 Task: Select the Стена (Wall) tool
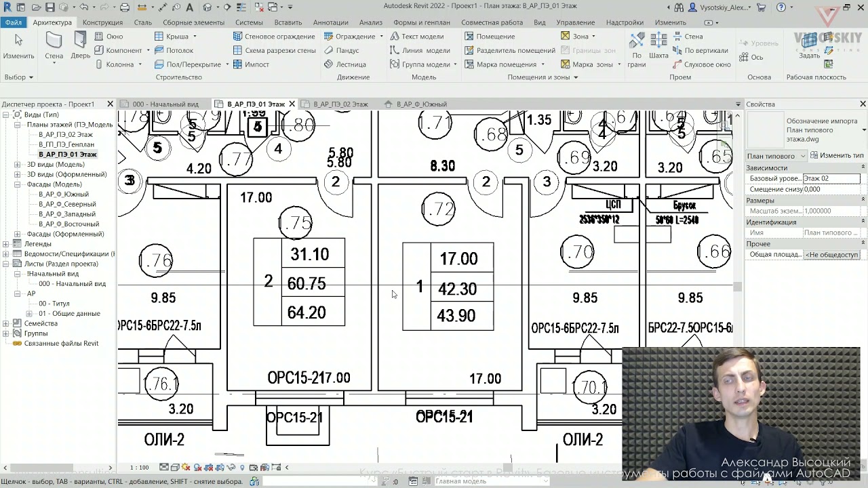[x=54, y=47]
